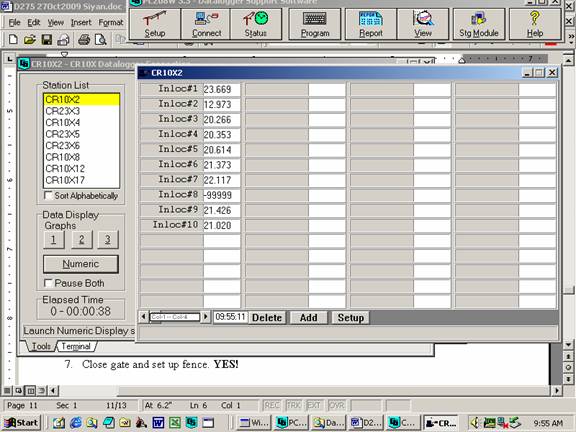Image resolution: width=576 pixels, height=432 pixels.
Task: Click the Windows Start button
Action: pyautogui.click(x=22, y=423)
